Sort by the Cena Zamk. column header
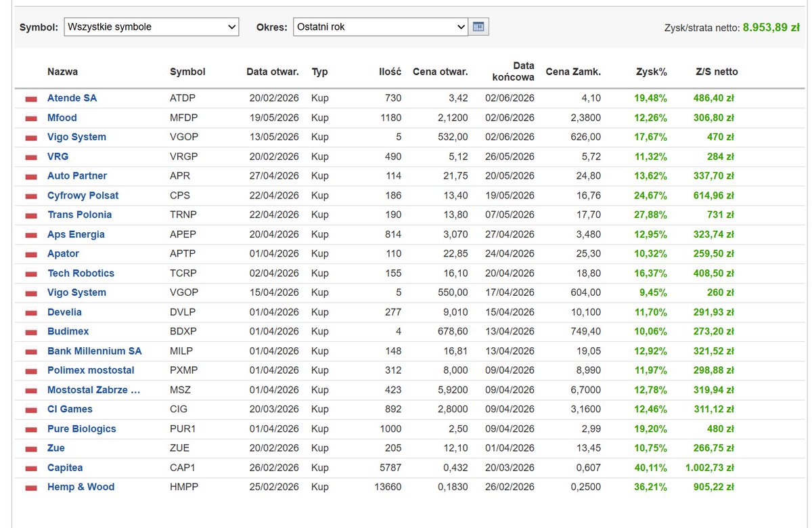Image resolution: width=812 pixels, height=528 pixels. click(573, 71)
